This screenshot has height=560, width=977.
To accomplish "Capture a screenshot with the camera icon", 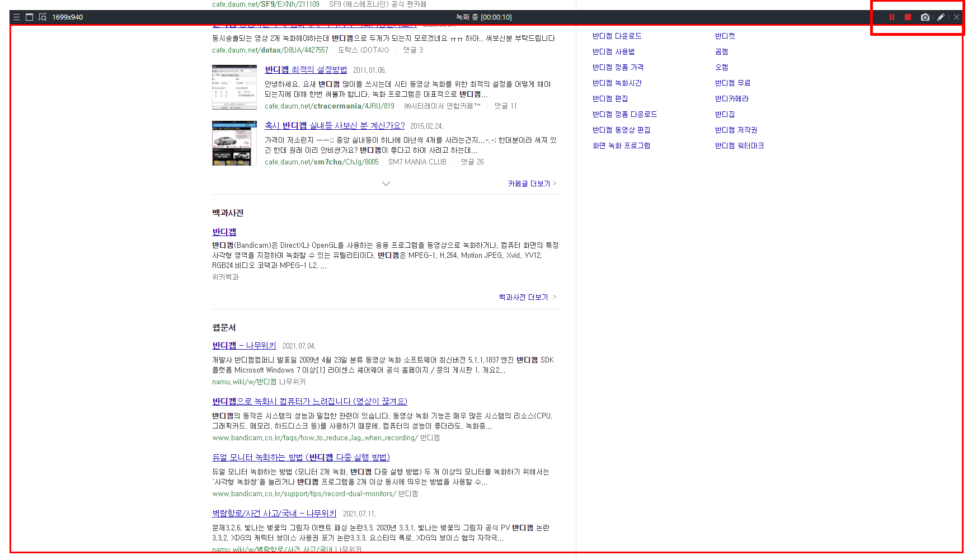I will coord(925,17).
